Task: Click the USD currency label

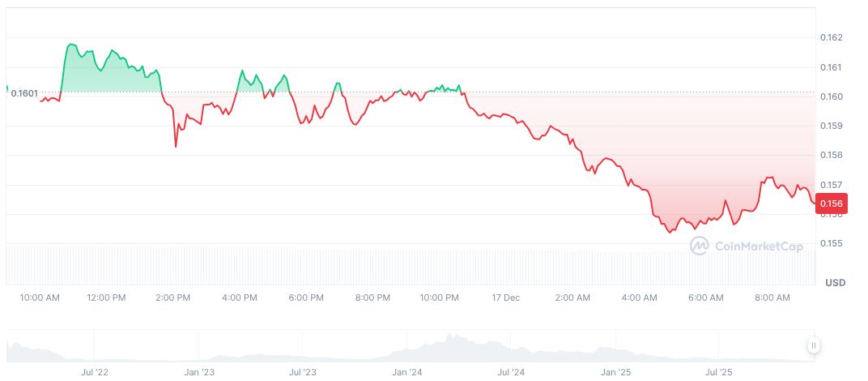Action: click(x=835, y=283)
